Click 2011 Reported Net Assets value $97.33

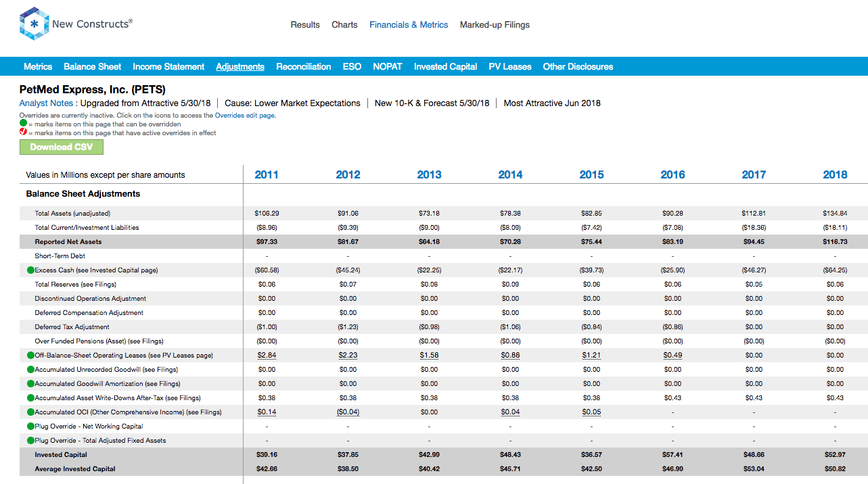[x=267, y=242]
